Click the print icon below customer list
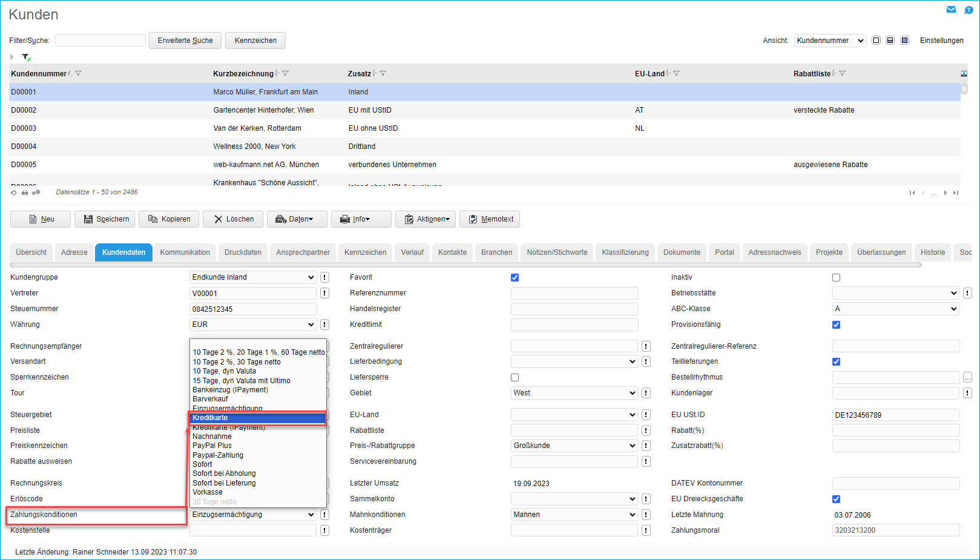 point(25,193)
